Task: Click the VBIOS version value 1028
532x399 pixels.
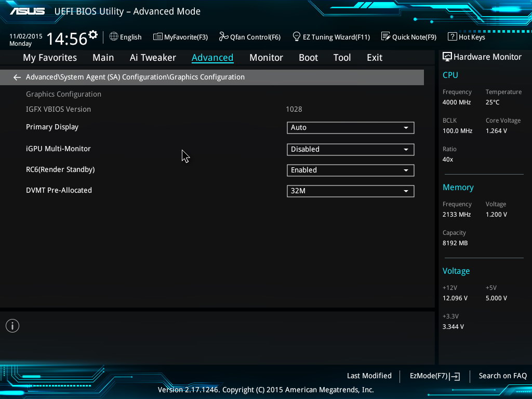Action: point(294,109)
